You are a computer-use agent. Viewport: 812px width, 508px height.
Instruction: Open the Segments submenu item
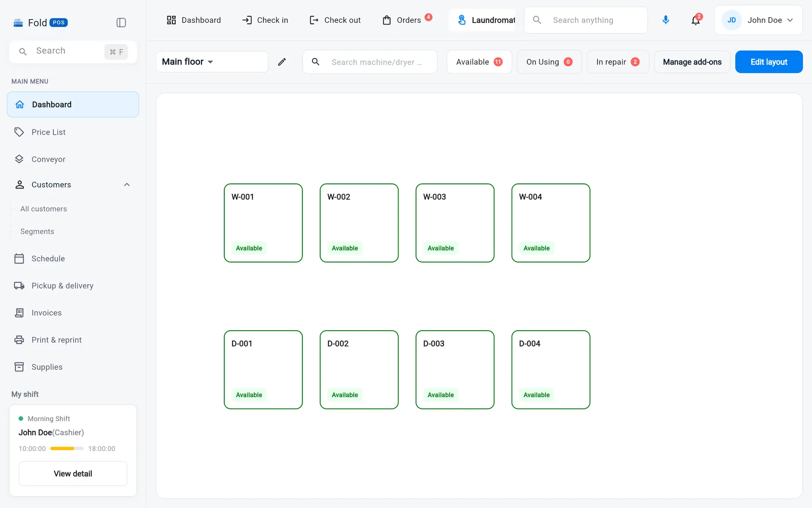(x=37, y=232)
